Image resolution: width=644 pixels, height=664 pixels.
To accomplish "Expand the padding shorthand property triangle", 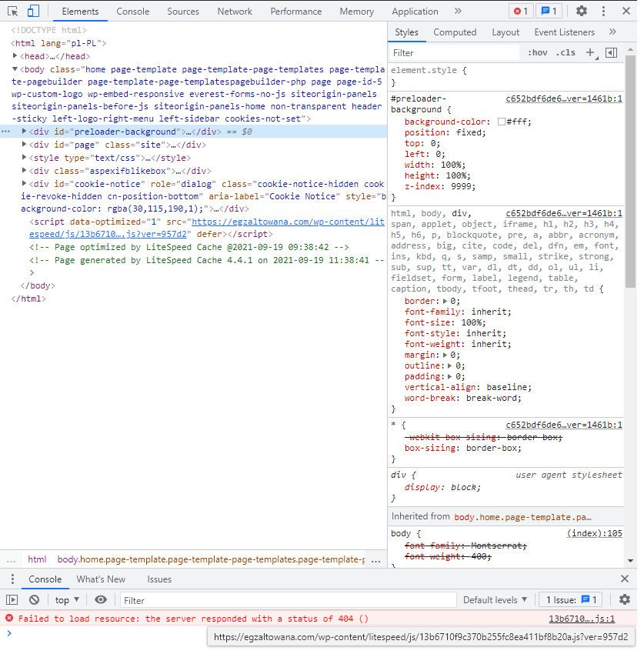I will pos(450,376).
